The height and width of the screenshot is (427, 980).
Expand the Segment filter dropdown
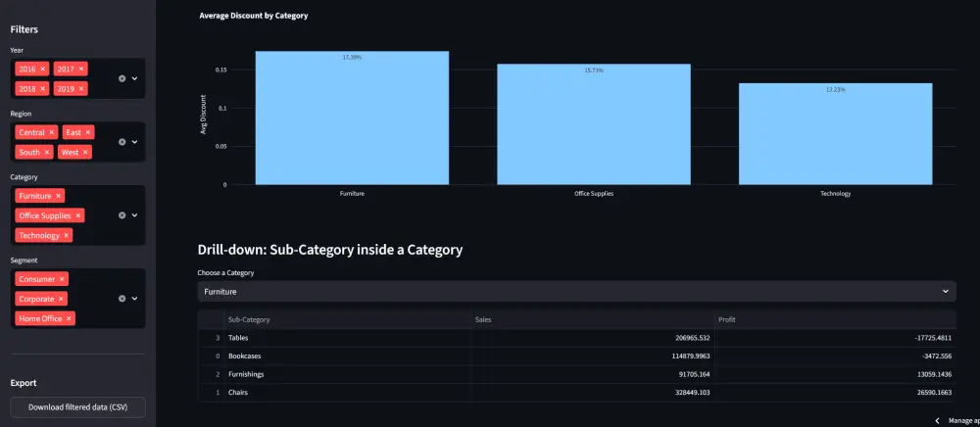tap(134, 299)
